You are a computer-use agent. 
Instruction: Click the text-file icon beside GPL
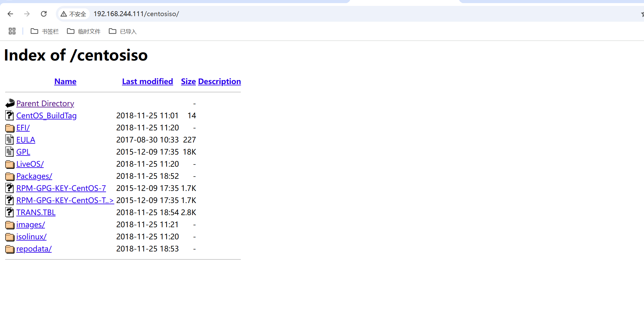[x=10, y=151]
